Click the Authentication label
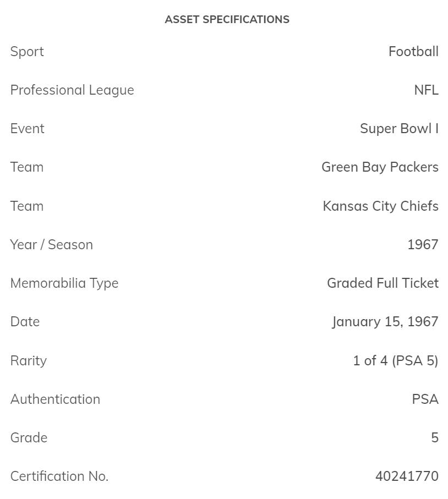Screen dimensions: 448x499 [x=55, y=399]
